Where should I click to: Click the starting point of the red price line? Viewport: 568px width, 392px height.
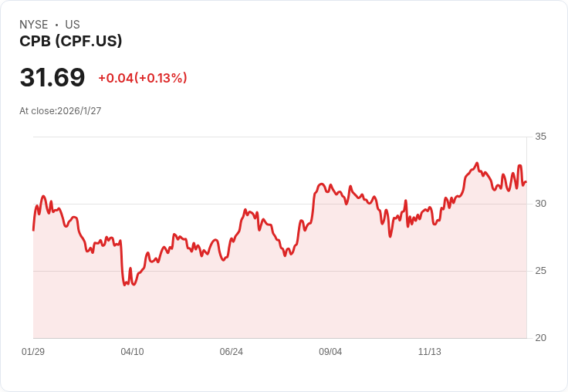(x=33, y=230)
